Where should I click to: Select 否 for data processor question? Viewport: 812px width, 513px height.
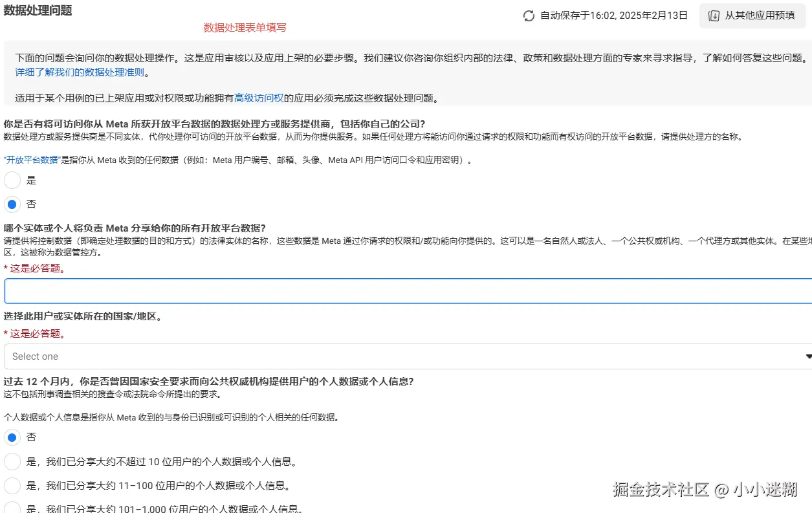[x=12, y=204]
